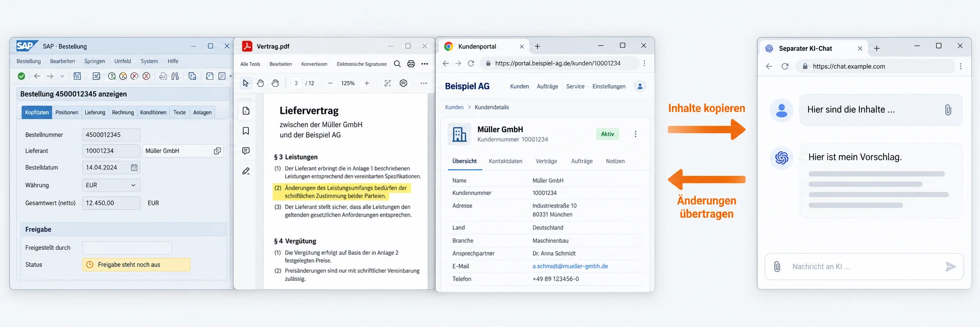Switch to the Kontaktdaten tab in Kundendetails
Screen dimensions: 980x327
[x=505, y=161]
